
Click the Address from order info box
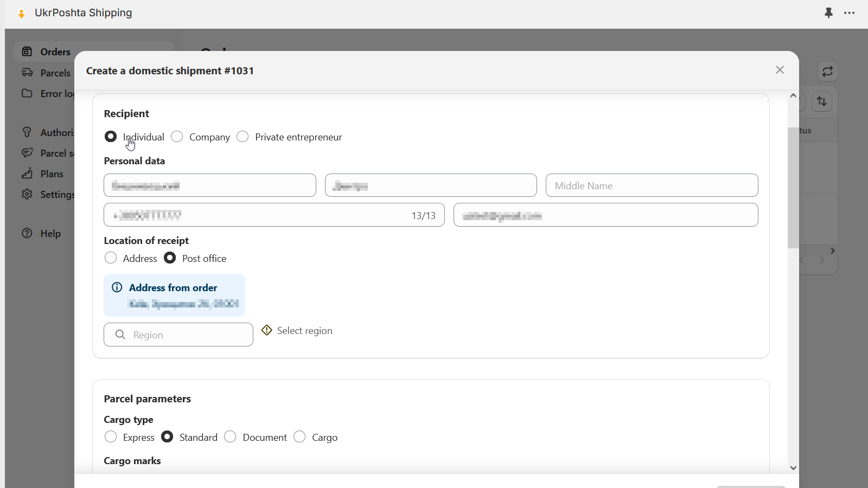(174, 295)
